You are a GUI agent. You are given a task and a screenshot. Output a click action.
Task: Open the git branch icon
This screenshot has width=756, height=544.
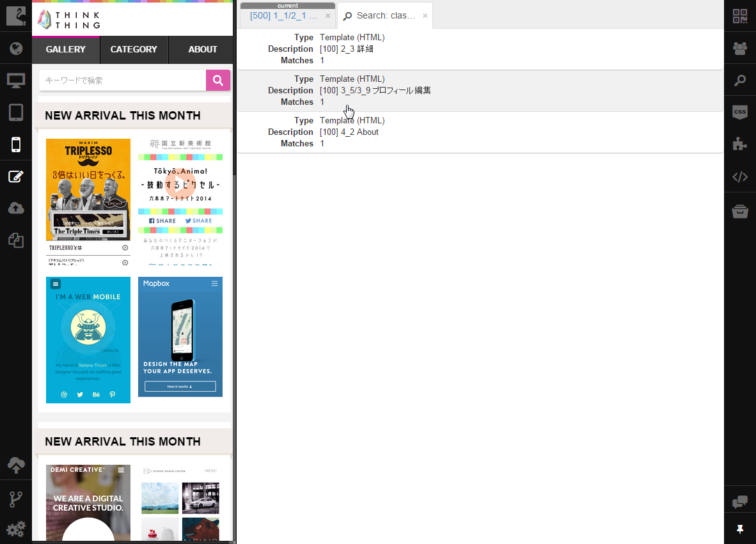(16, 499)
